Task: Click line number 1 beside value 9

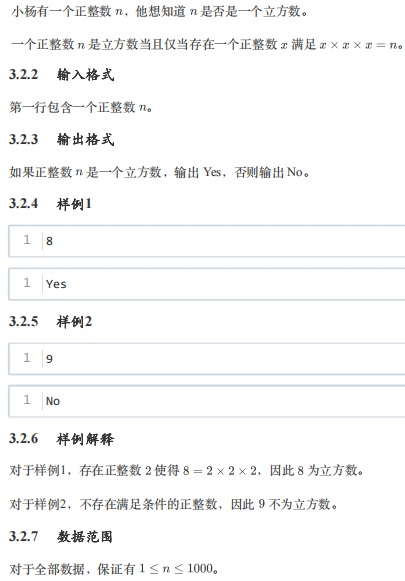Action: click(27, 358)
